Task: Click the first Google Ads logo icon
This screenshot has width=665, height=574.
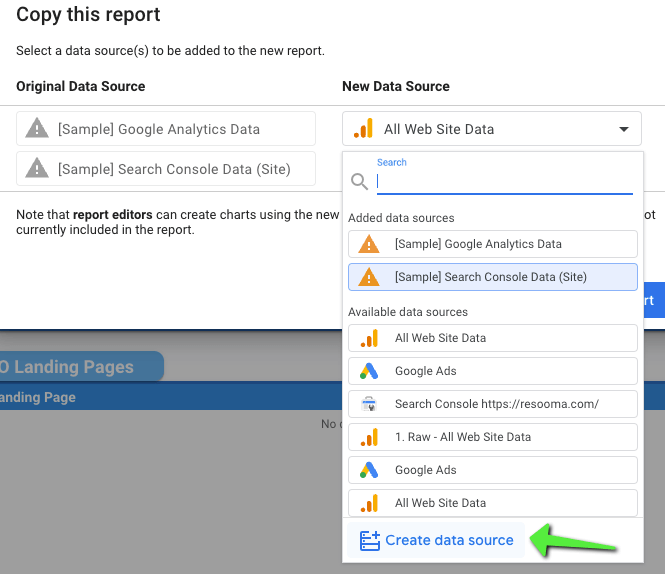Action: pyautogui.click(x=369, y=371)
